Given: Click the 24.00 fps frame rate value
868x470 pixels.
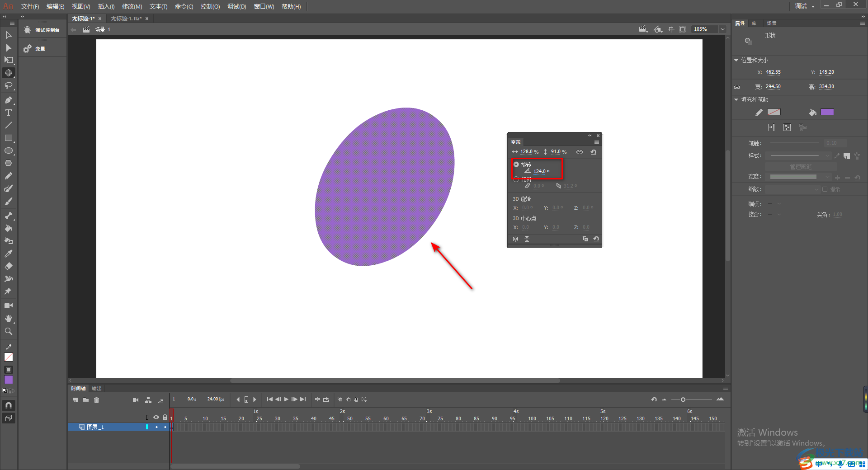Looking at the screenshot, I should tap(216, 399).
